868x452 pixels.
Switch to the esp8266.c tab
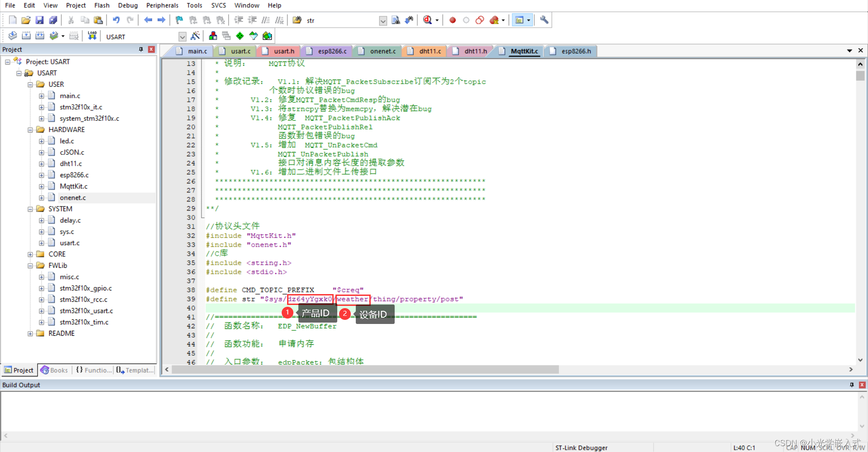327,51
